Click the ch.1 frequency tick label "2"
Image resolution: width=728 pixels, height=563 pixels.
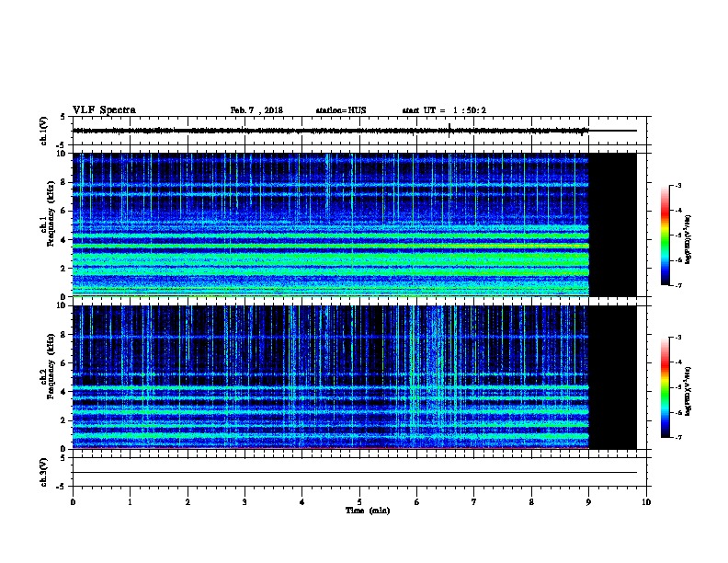click(64, 269)
